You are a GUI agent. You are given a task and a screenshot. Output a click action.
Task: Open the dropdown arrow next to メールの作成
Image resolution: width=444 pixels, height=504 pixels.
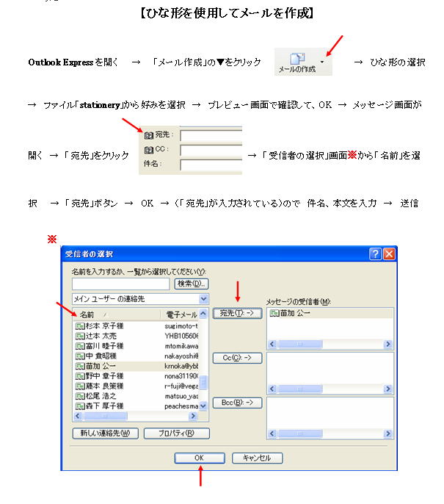tap(322, 62)
